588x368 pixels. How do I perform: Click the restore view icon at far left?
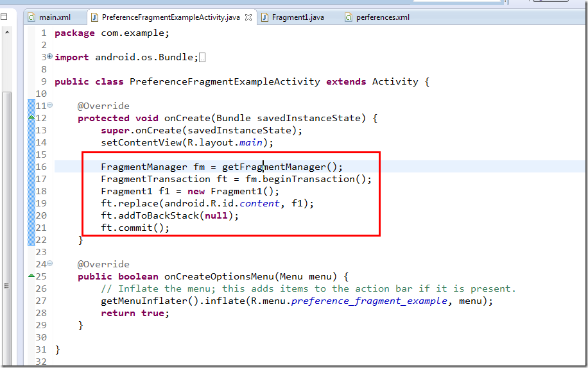tap(4, 17)
